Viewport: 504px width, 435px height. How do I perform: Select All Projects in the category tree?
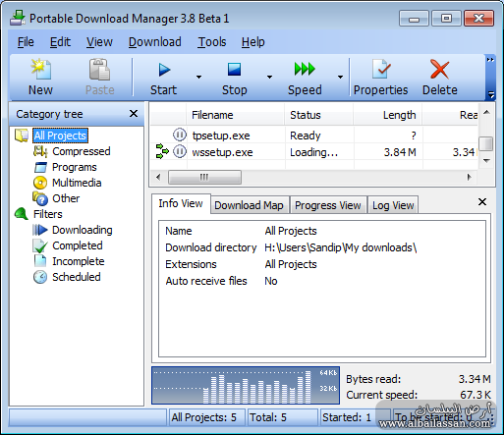(x=60, y=136)
